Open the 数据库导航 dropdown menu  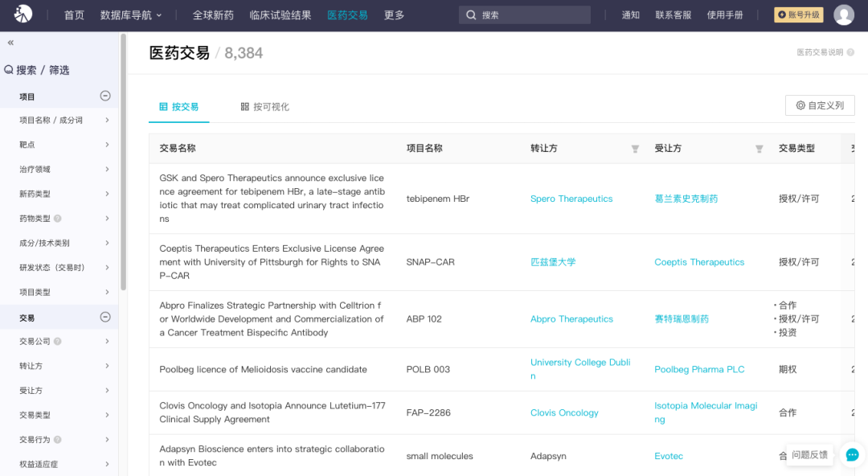(x=131, y=15)
